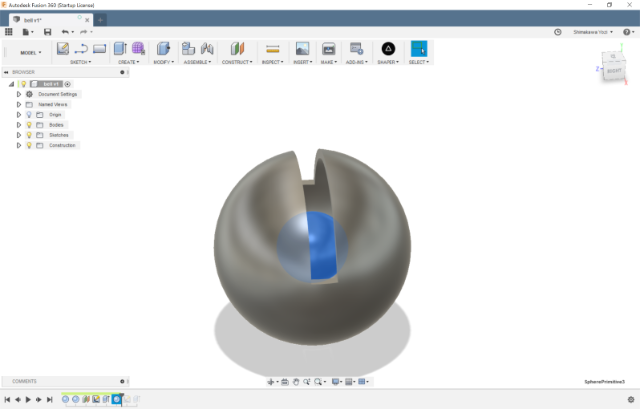
Task: Expand the Construction node
Action: coord(18,145)
